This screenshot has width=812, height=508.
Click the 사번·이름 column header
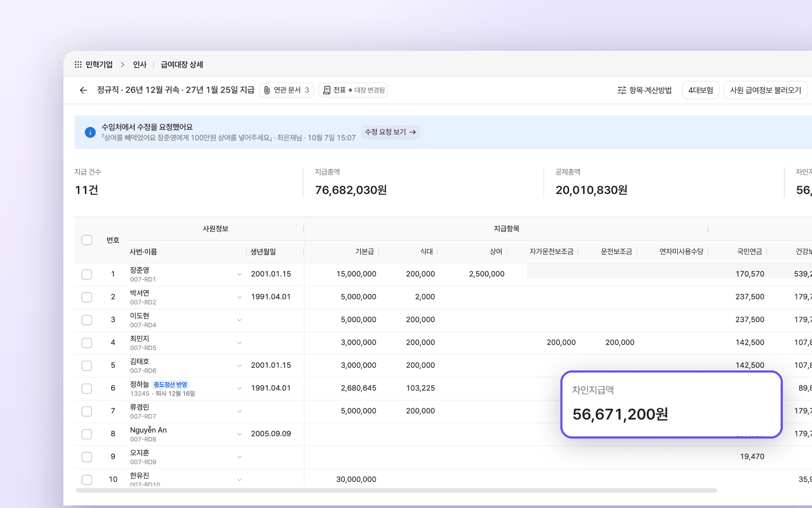143,251
